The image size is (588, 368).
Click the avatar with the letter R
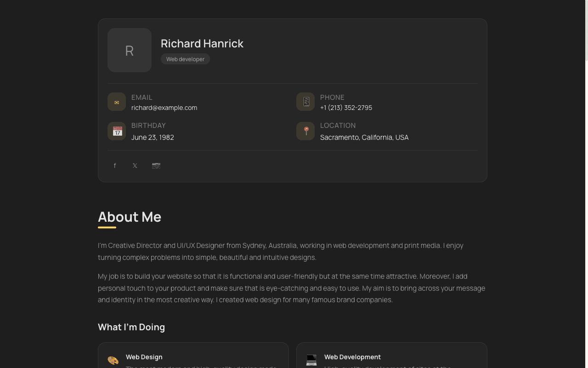130,50
